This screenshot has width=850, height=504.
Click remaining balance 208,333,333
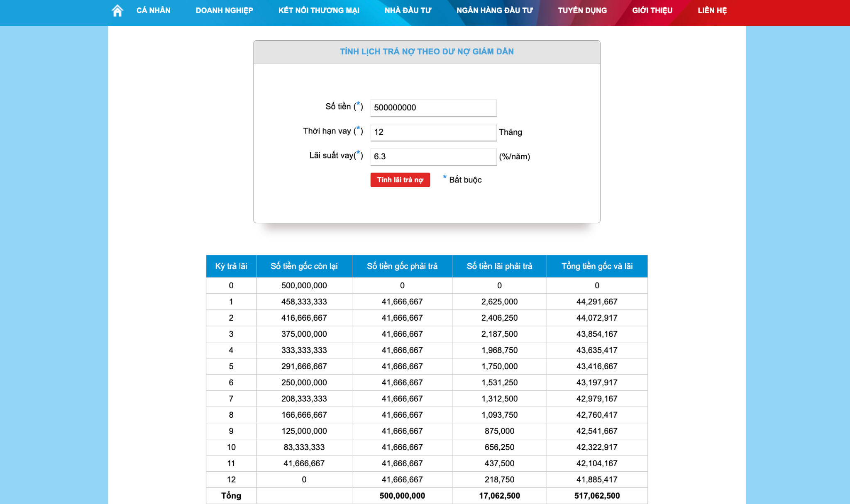pos(304,399)
